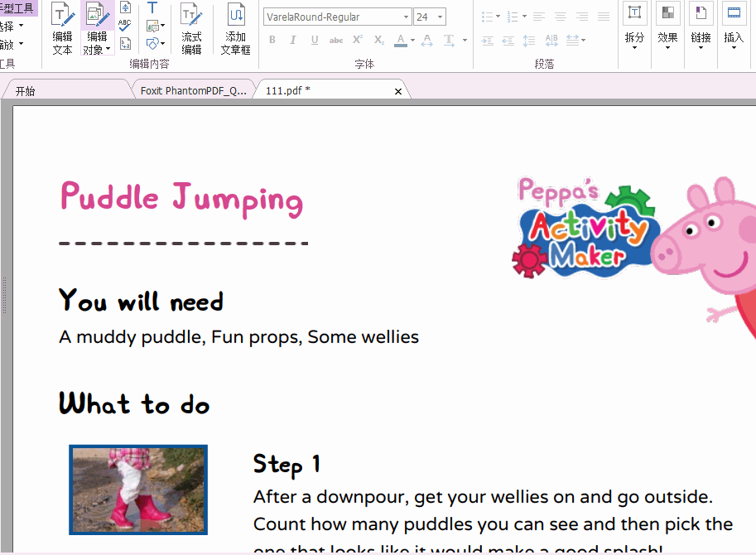
Task: Click Add Article Box (添加文章框)
Action: pos(235,28)
